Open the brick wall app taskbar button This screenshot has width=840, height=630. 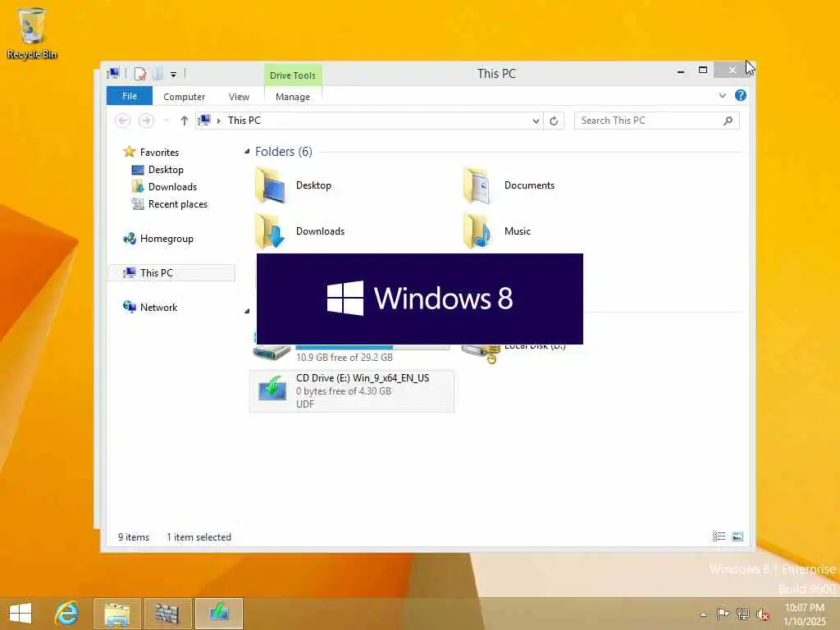[167, 614]
